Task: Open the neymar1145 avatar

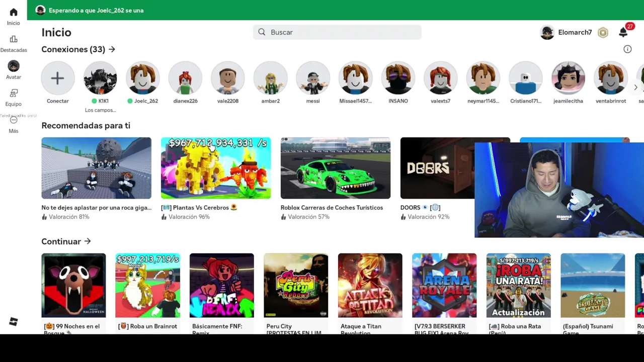Action: [483, 78]
